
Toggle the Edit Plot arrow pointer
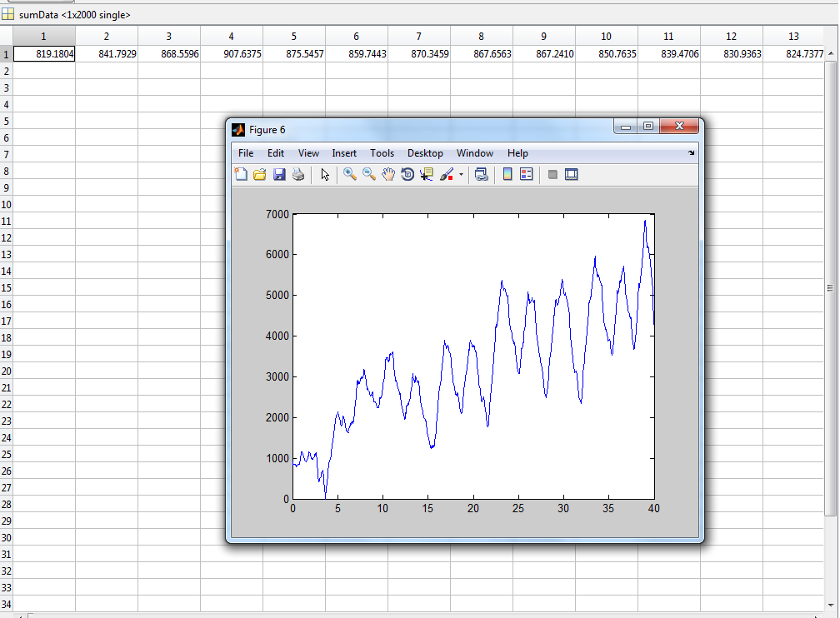click(325, 174)
